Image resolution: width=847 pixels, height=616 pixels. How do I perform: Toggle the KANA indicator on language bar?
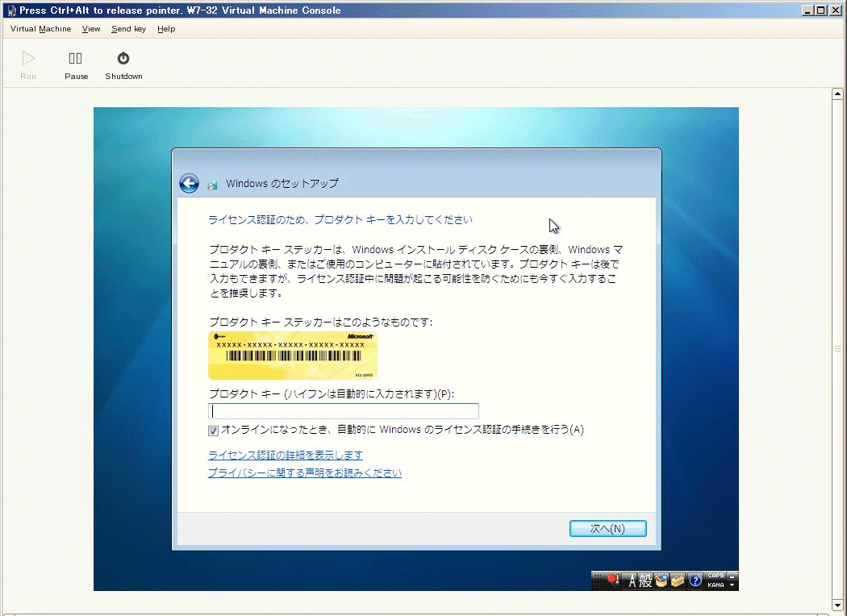(x=716, y=585)
